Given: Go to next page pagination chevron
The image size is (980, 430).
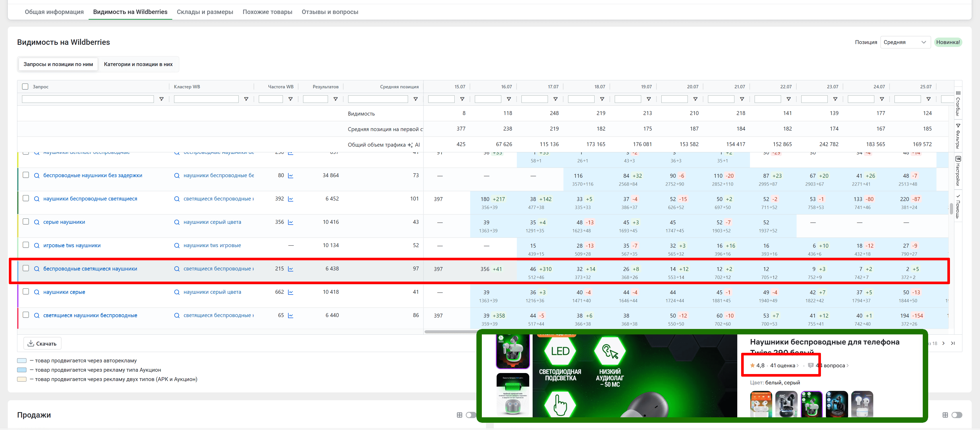Looking at the screenshot, I should 943,343.
